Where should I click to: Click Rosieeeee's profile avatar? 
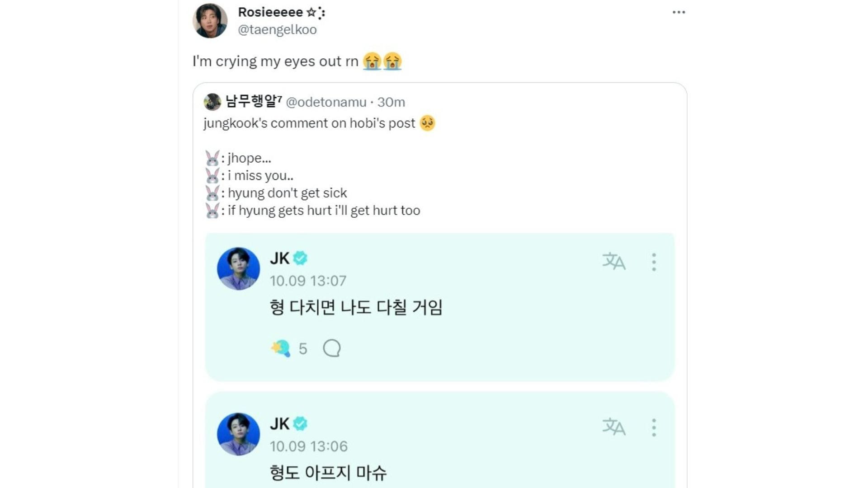210,21
